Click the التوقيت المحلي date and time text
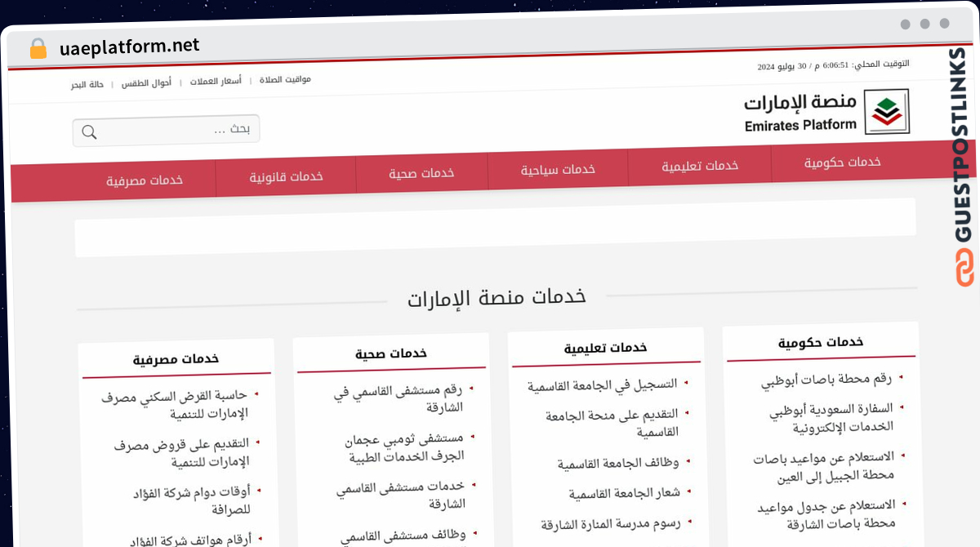This screenshot has height=547, width=980. click(x=833, y=65)
